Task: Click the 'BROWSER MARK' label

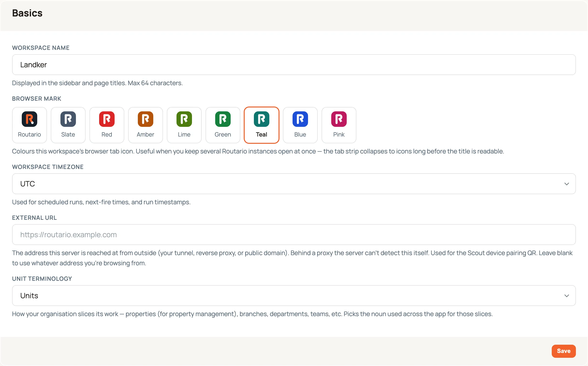Action: pyautogui.click(x=37, y=99)
